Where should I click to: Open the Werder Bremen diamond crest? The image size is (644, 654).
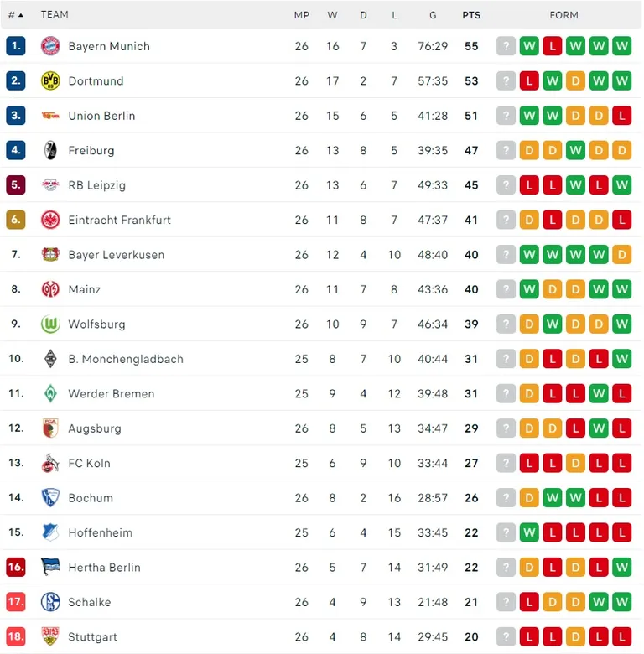(x=50, y=393)
